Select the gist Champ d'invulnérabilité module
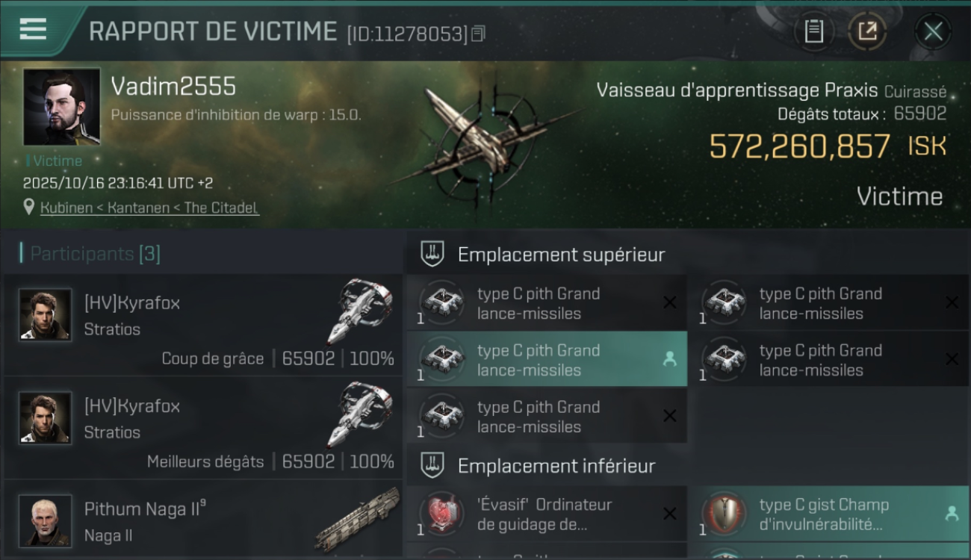Image resolution: width=971 pixels, height=560 pixels. [x=829, y=514]
